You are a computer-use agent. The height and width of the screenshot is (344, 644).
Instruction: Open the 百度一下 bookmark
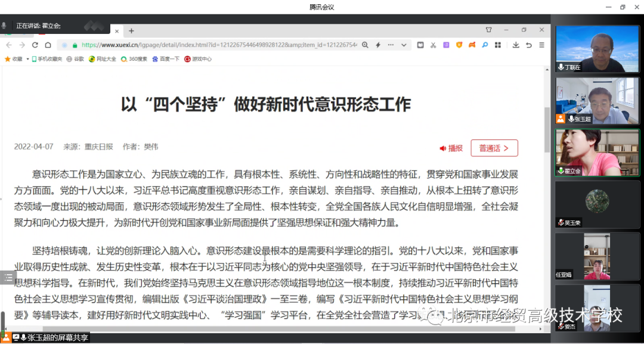pyautogui.click(x=166, y=59)
